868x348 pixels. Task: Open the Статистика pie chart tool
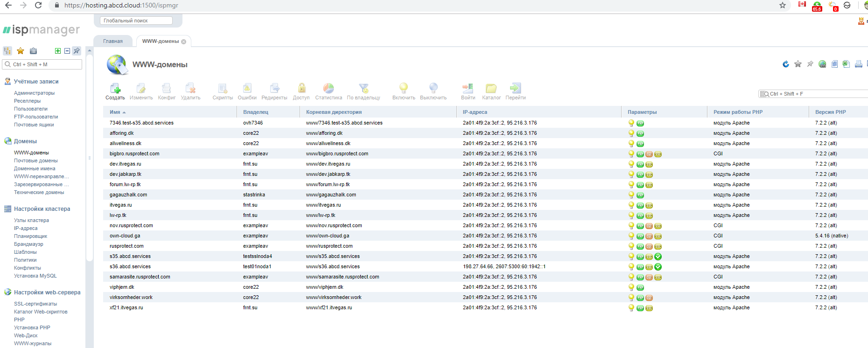click(x=329, y=89)
